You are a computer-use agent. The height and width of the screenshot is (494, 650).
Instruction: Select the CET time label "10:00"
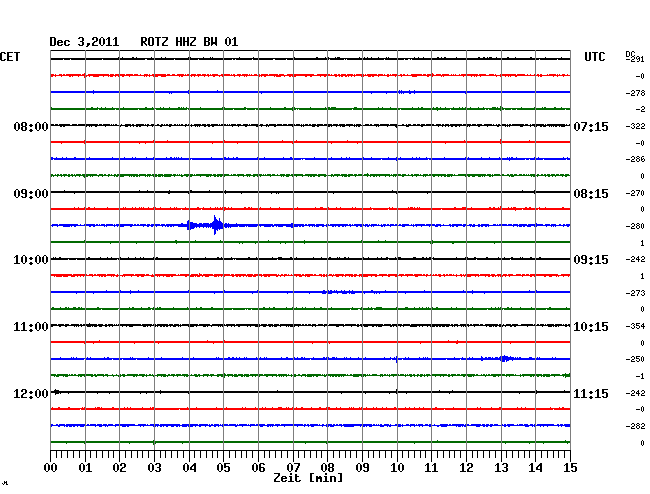click(x=31, y=260)
